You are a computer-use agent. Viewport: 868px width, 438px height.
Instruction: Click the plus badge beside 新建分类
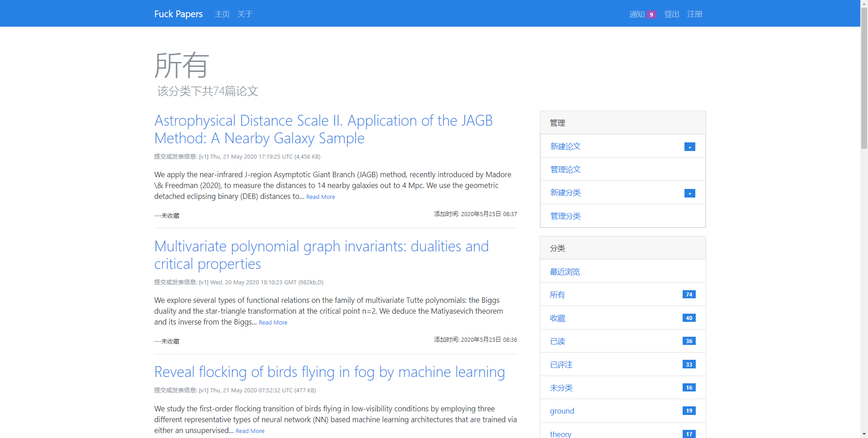click(689, 193)
